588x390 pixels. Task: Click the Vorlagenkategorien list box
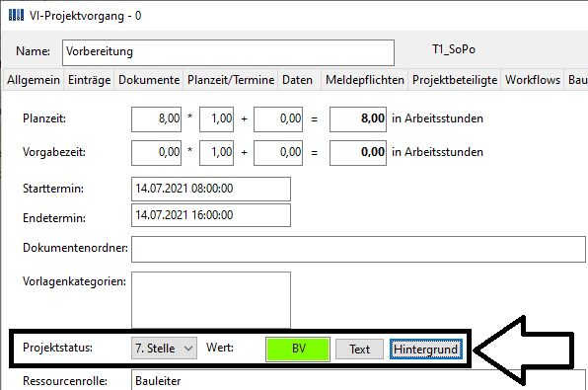click(x=211, y=299)
